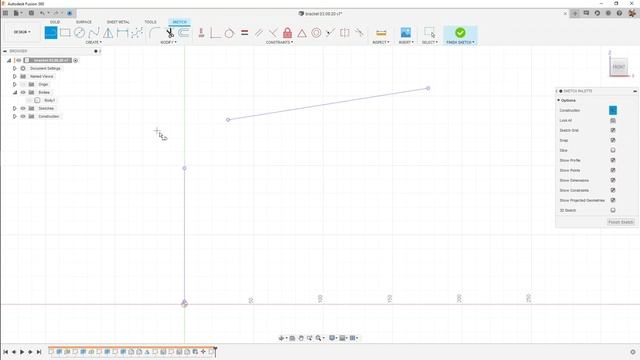640x360 pixels.
Task: Click the Select tool icon
Action: [430, 33]
